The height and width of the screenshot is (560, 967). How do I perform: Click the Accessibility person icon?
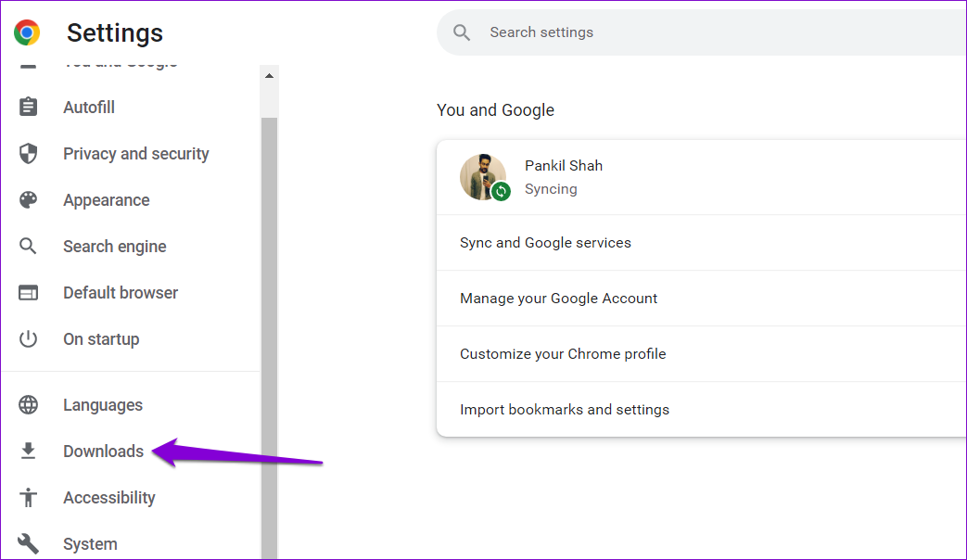(28, 497)
